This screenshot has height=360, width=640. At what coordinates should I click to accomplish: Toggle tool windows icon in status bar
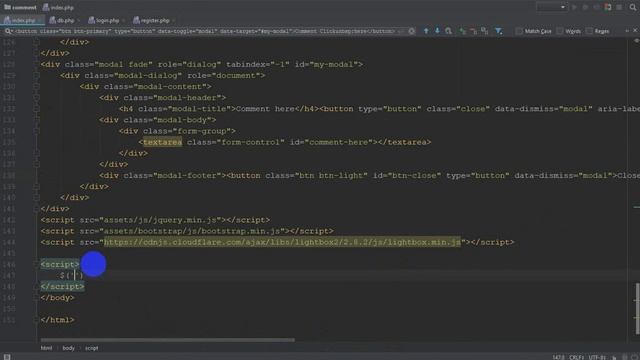pyautogui.click(x=7, y=357)
